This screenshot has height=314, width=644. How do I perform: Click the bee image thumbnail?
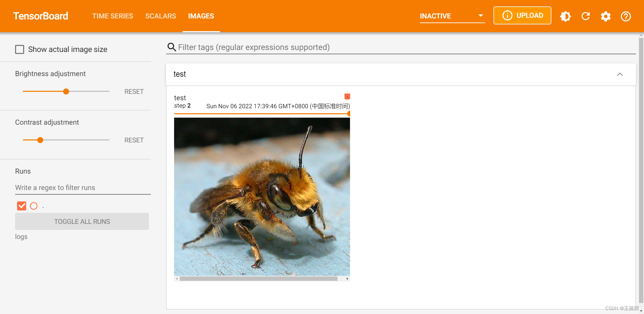(x=262, y=197)
